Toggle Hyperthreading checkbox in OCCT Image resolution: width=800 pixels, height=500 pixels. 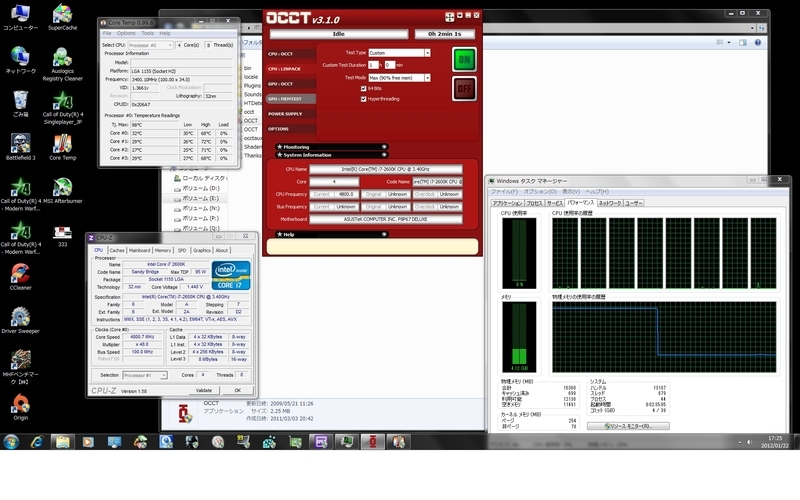pyautogui.click(x=363, y=99)
